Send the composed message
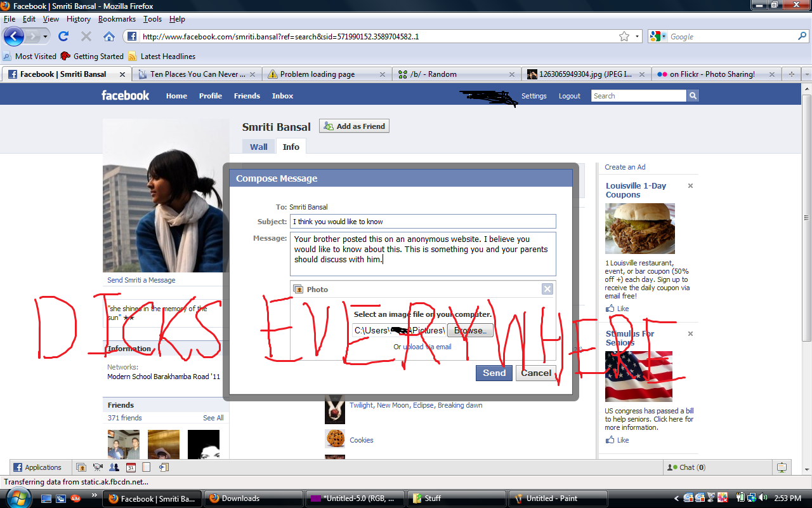The image size is (812, 508). pyautogui.click(x=494, y=373)
